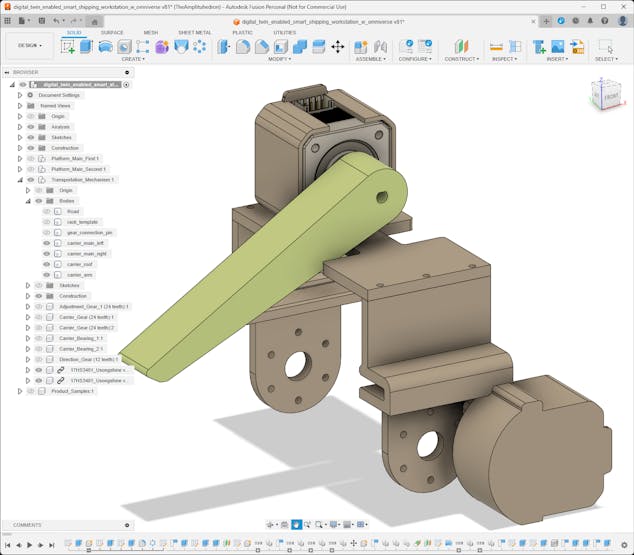Open the Design workspace dropdown
The image size is (634, 555).
pyautogui.click(x=29, y=45)
